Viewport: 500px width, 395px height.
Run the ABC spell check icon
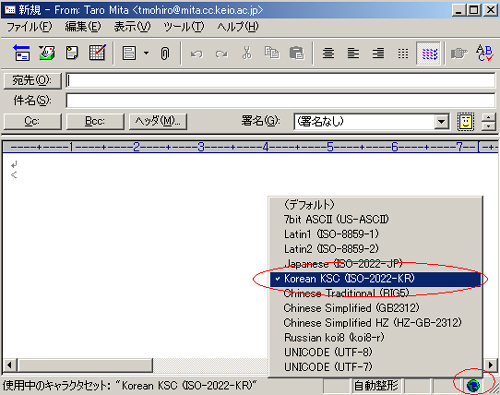(x=485, y=53)
